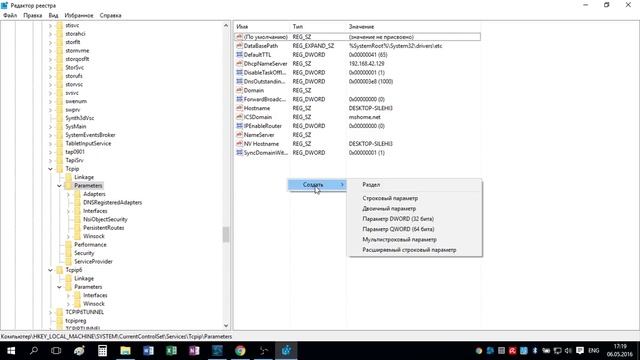Screen dimensions: 640x360
Task: Expand the TapiSrv tree node
Action: [x=51, y=160]
